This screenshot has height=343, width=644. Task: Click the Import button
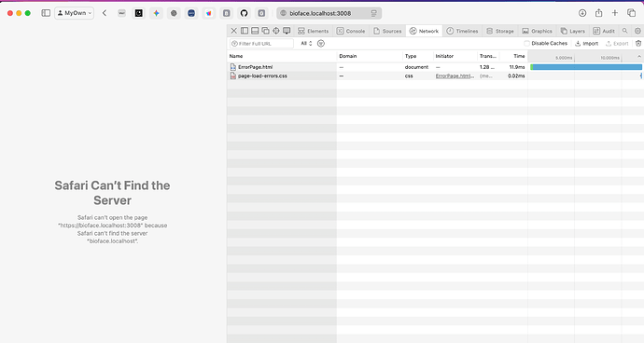click(x=586, y=44)
